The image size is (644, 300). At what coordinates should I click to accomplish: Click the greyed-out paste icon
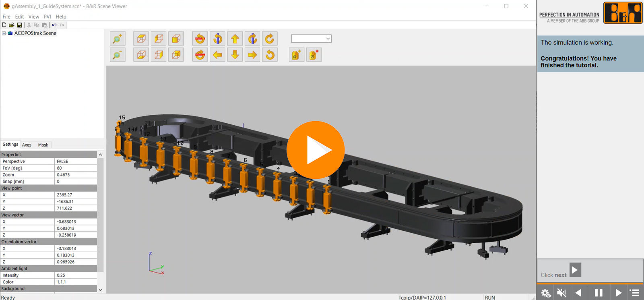click(44, 25)
